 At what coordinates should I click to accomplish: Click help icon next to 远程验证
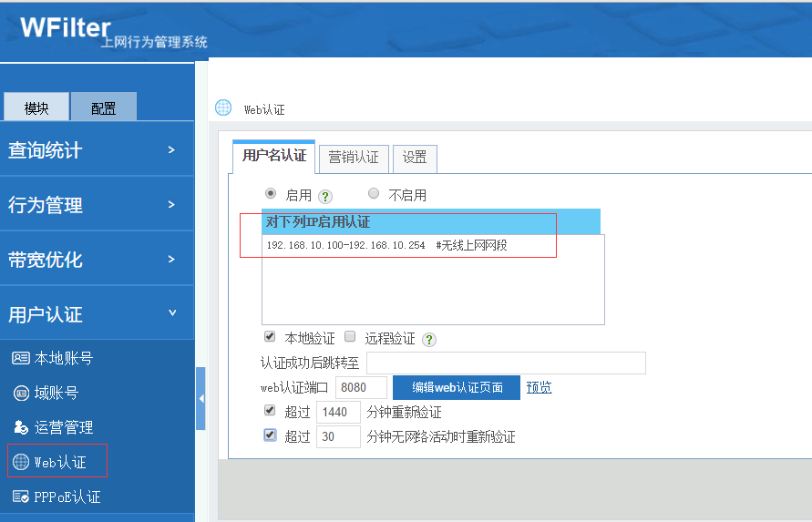tap(429, 339)
